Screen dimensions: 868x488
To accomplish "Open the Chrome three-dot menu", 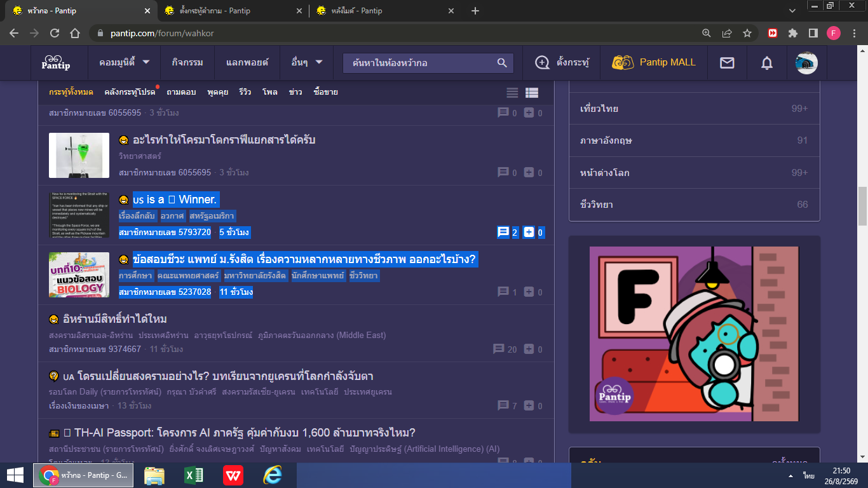I will pyautogui.click(x=853, y=33).
